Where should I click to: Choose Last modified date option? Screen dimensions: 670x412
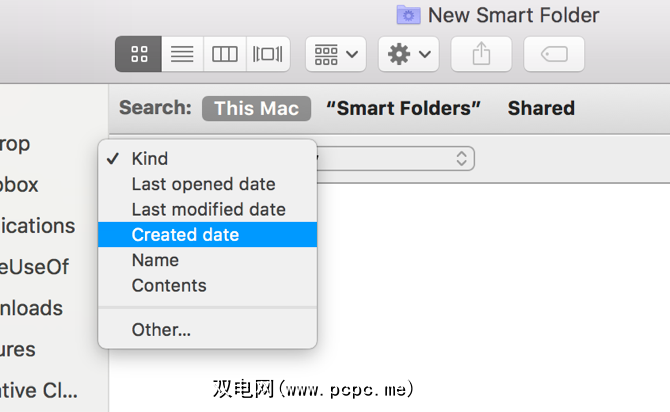tap(208, 209)
